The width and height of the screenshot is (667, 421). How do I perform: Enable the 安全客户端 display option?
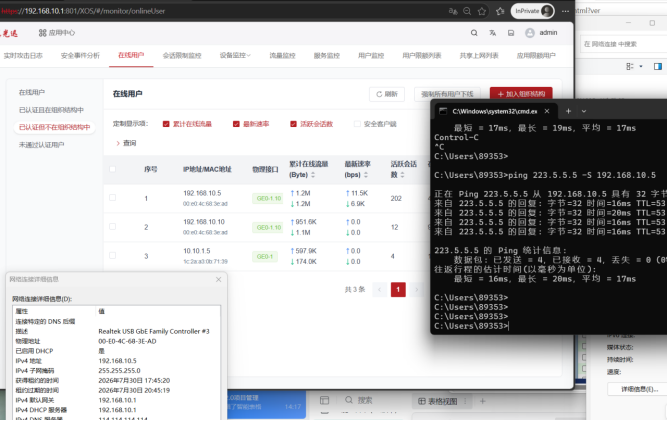(x=357, y=124)
